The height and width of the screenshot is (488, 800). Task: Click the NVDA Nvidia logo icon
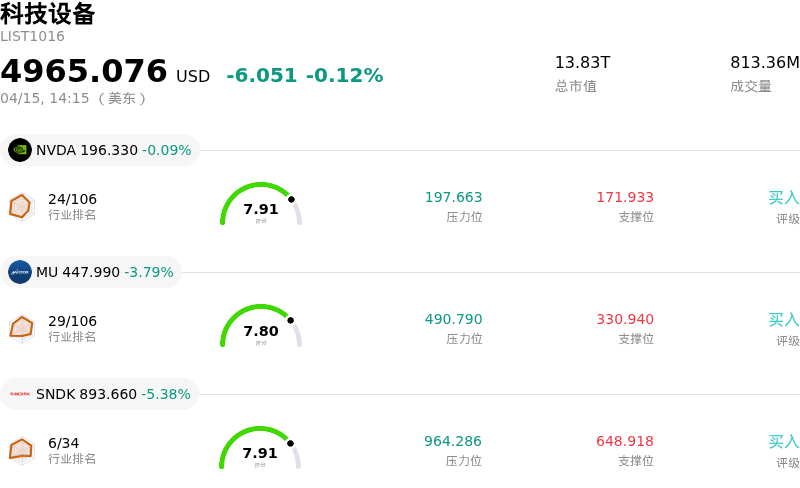[20, 150]
